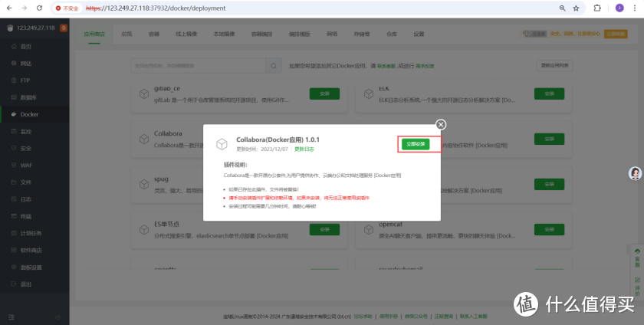This screenshot has width=644, height=325.
Task: Open 数据库 in the left sidebar
Action: click(28, 97)
